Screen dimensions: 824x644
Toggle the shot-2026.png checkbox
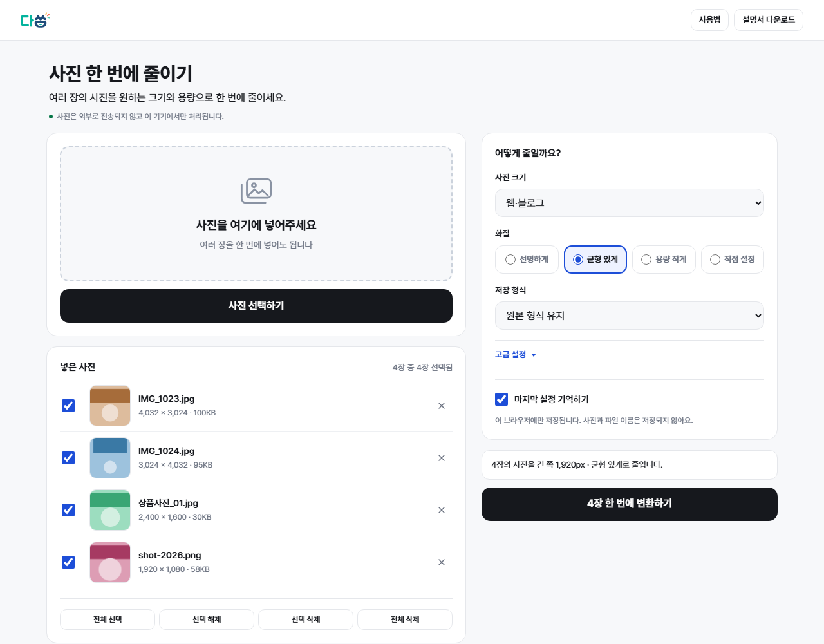tap(68, 562)
